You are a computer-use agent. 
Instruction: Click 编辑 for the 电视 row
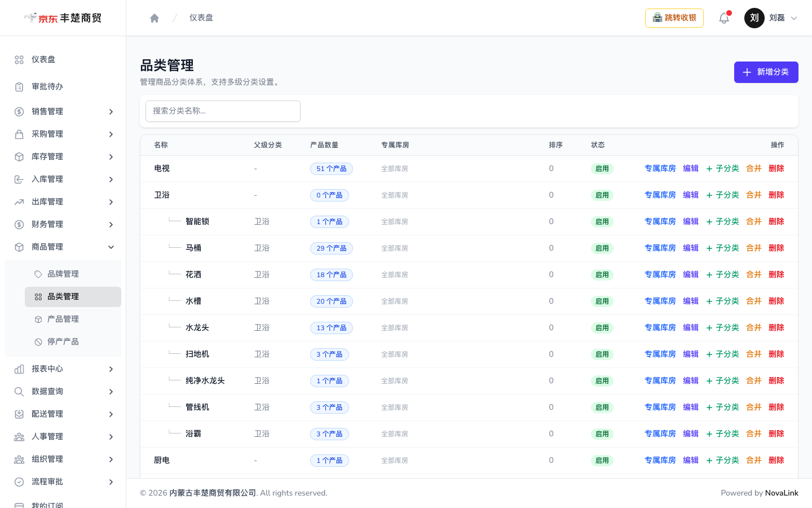[x=691, y=169]
